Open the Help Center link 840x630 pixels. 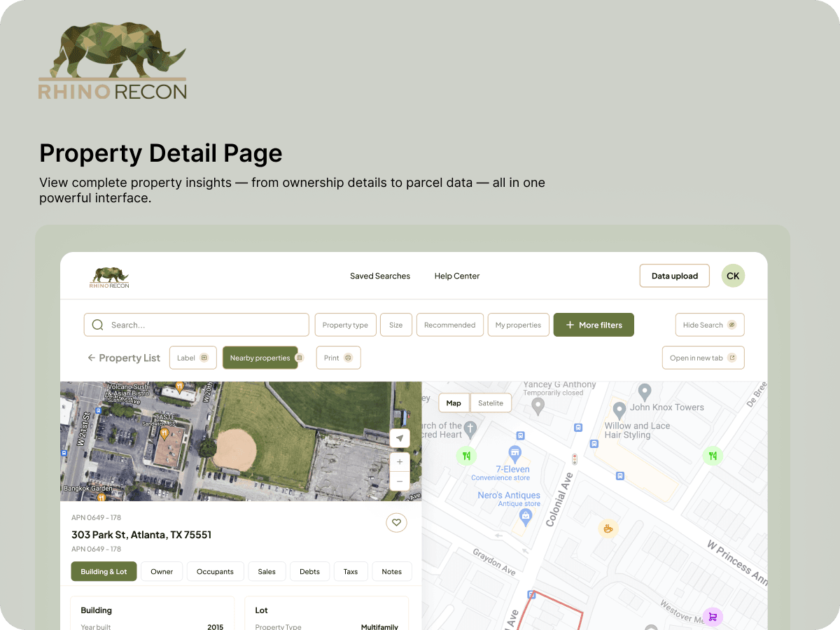pos(457,276)
